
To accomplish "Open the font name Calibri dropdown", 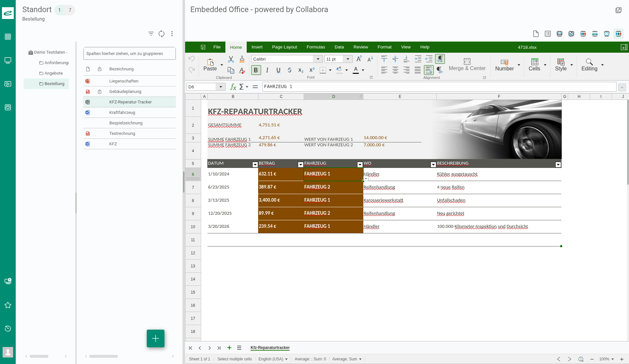I will click(x=318, y=59).
